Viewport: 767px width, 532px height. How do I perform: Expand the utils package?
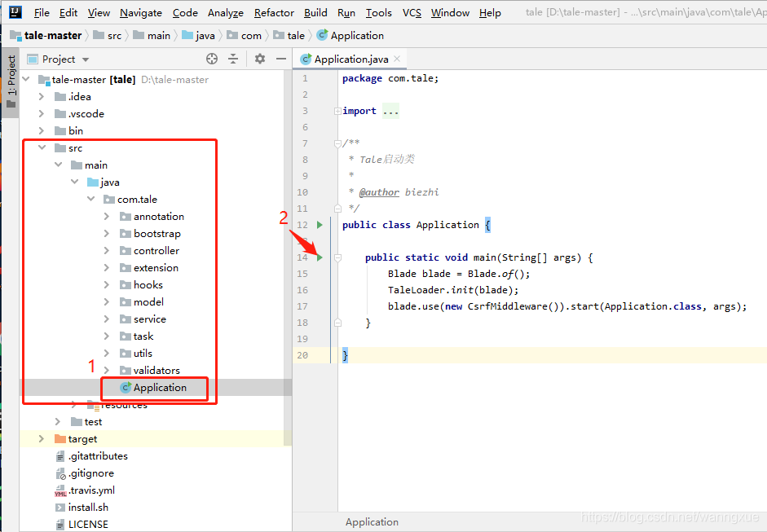point(107,353)
